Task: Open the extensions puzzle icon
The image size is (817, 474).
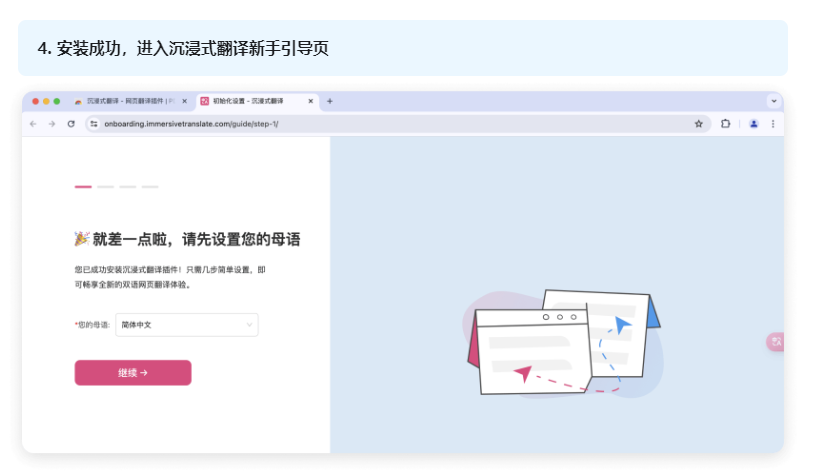Action: (725, 124)
